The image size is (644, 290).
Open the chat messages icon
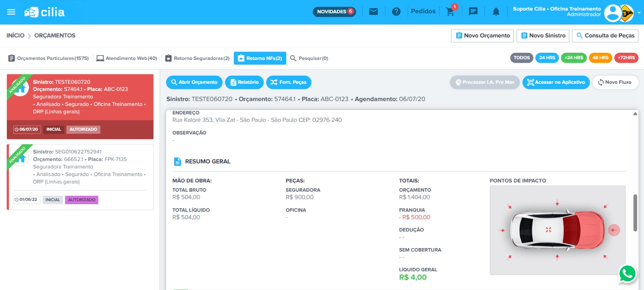click(x=473, y=12)
